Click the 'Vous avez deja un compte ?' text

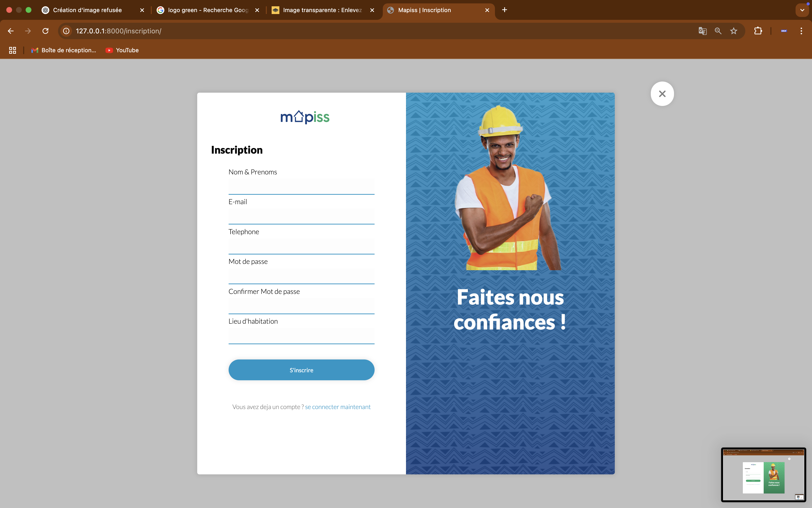click(x=268, y=407)
